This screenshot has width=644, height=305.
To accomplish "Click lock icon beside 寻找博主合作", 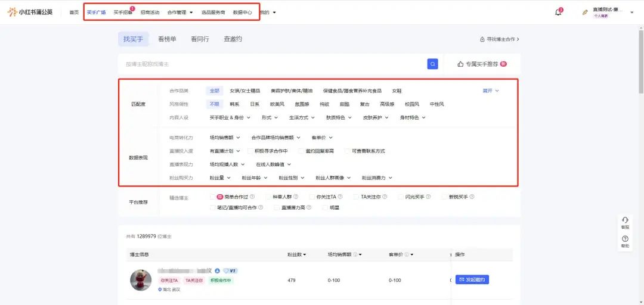I will click(482, 39).
